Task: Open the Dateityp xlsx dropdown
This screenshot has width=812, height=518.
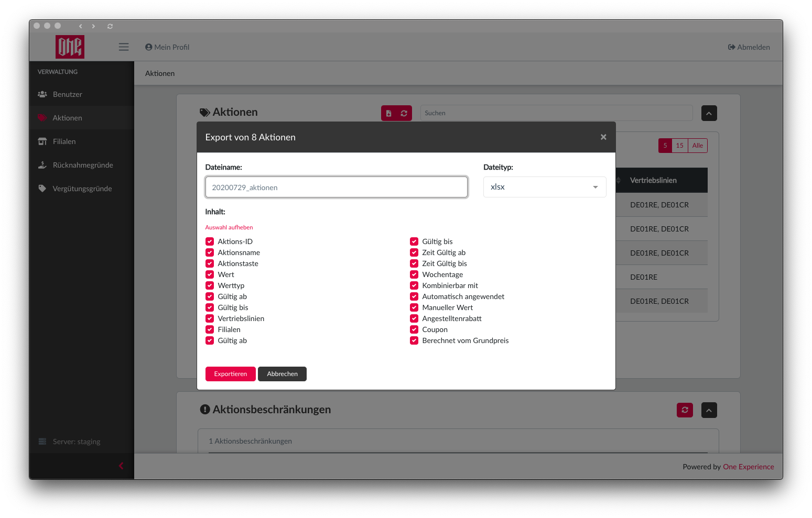Action: pyautogui.click(x=545, y=187)
